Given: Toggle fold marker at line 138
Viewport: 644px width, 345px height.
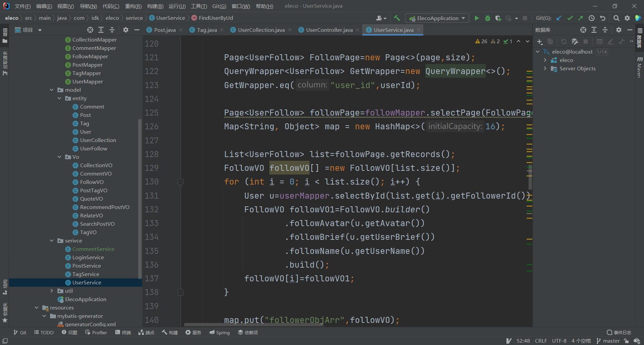Looking at the screenshot, I should click(180, 292).
